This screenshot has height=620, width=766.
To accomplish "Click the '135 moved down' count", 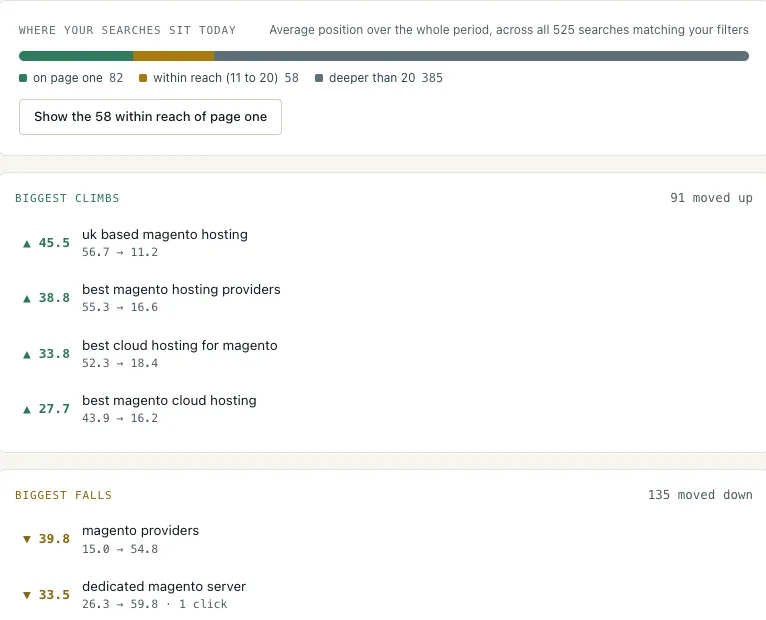I will [x=700, y=495].
